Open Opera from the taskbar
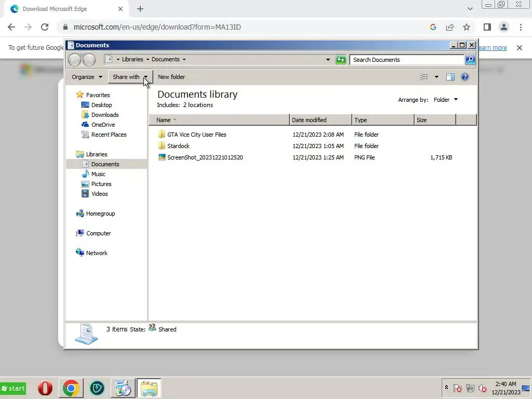 coord(45,388)
